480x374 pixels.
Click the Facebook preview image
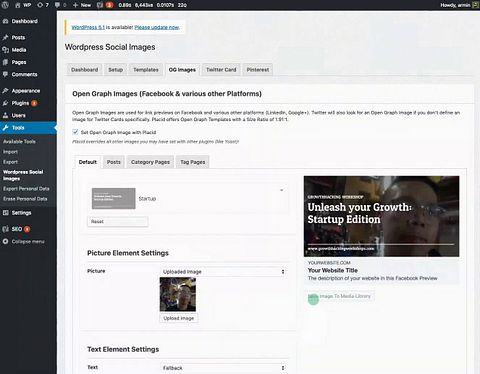coord(381,216)
